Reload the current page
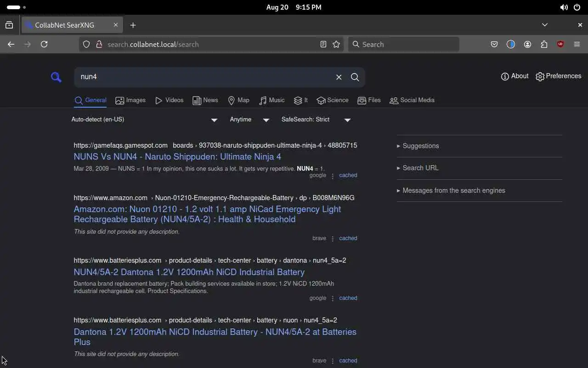 (x=44, y=44)
